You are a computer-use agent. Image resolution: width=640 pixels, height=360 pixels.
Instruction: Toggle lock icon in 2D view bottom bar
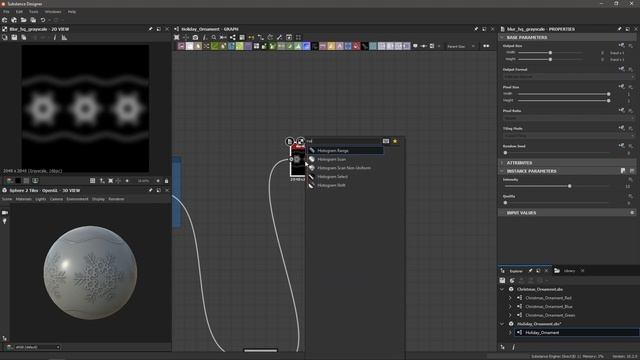pyautogui.click(x=167, y=180)
